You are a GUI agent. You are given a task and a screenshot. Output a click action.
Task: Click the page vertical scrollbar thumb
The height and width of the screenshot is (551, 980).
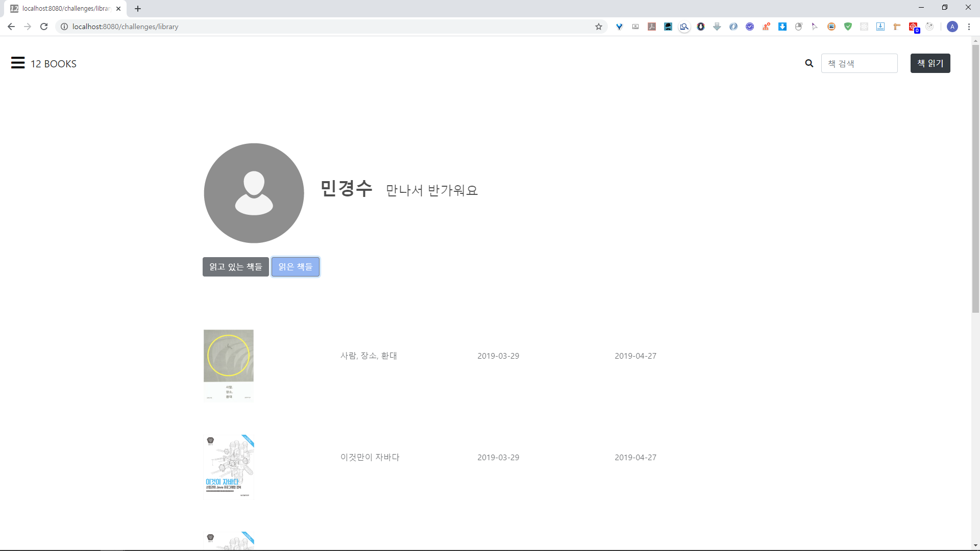tap(975, 179)
